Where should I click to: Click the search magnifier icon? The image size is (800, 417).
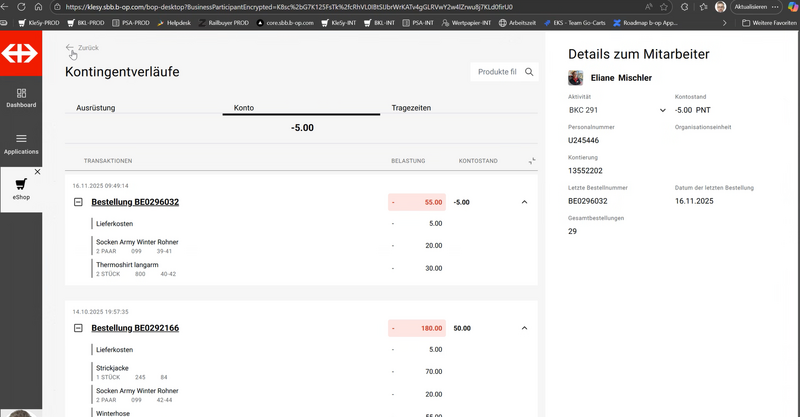pos(530,71)
